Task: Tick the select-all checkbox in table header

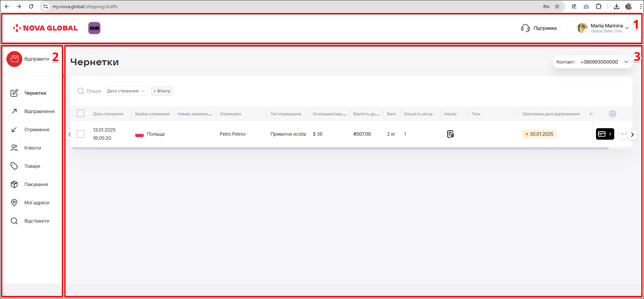Action: 80,113
